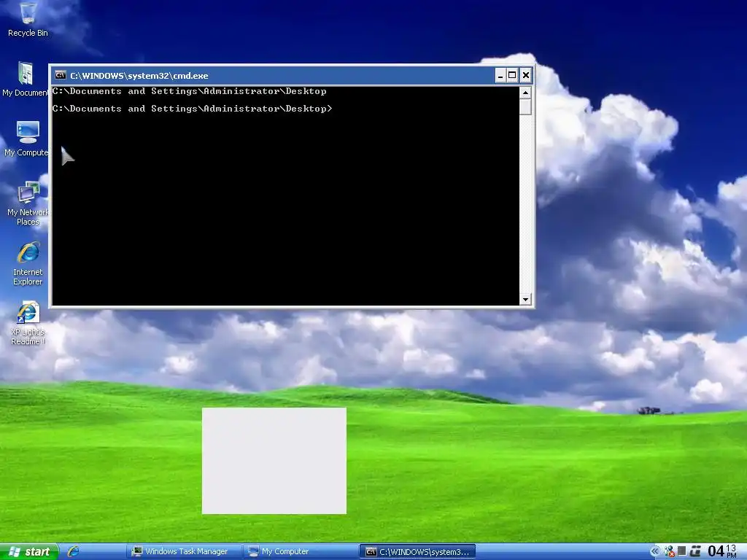The image size is (747, 560).
Task: Click the Windows Messenger tray icon
Action: [x=669, y=551]
